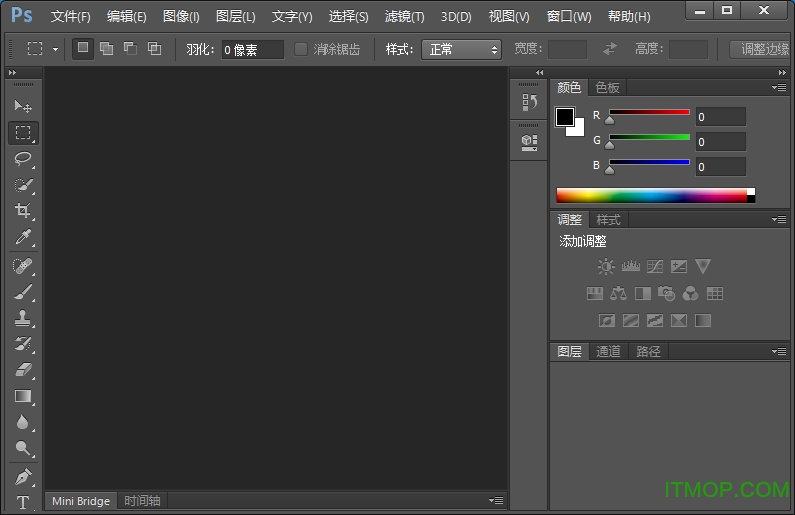Image resolution: width=795 pixels, height=515 pixels.
Task: Click the 调整边缘 button
Action: point(763,49)
